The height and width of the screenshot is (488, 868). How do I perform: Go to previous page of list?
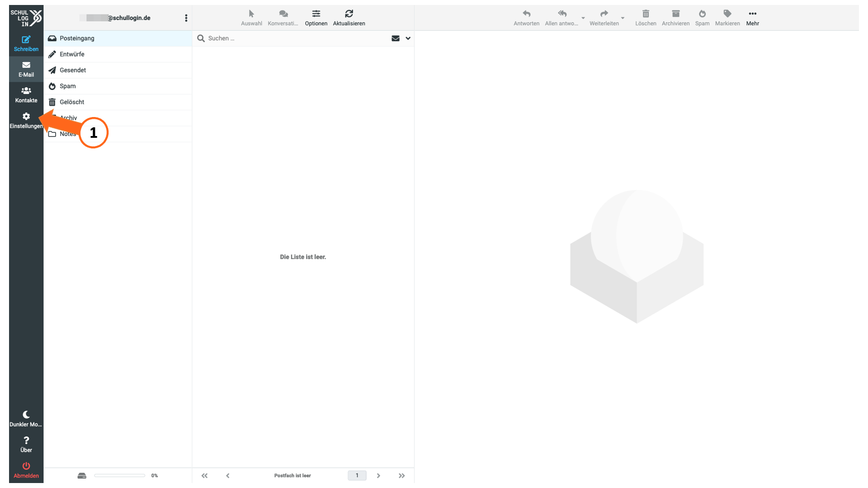click(228, 476)
